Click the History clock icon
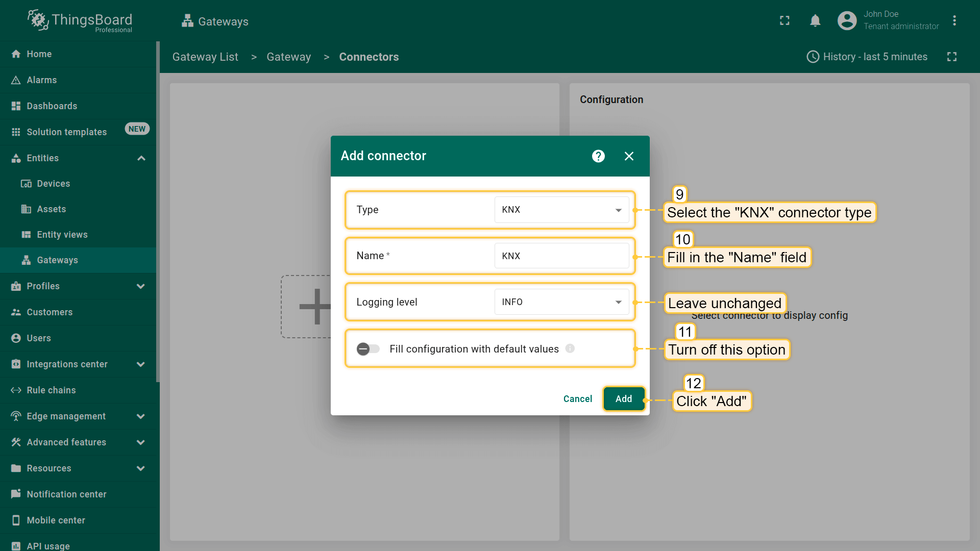Viewport: 980px width, 551px height. tap(813, 57)
